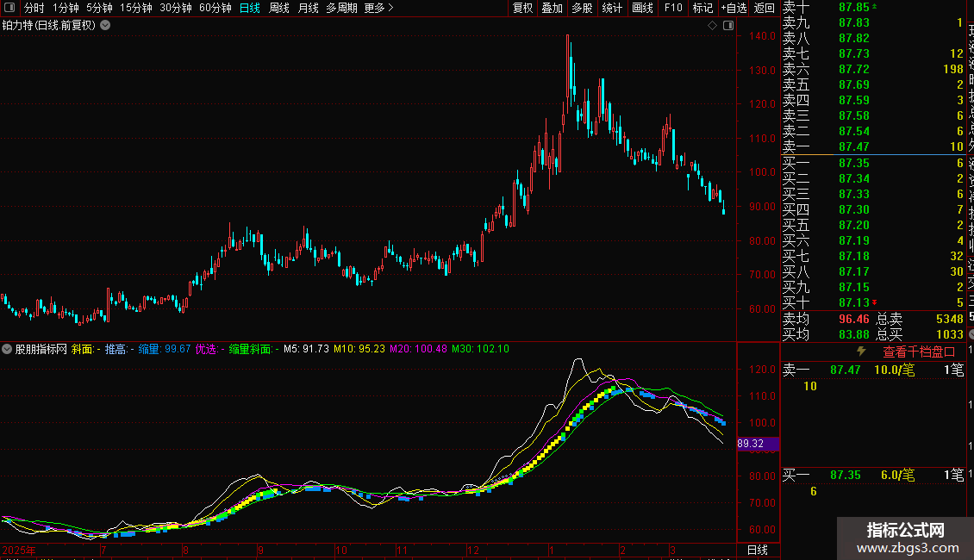Open the dropdown beside 铂力特(日线.前复权)
Viewport: 974px width, 560px height.
tap(106, 26)
